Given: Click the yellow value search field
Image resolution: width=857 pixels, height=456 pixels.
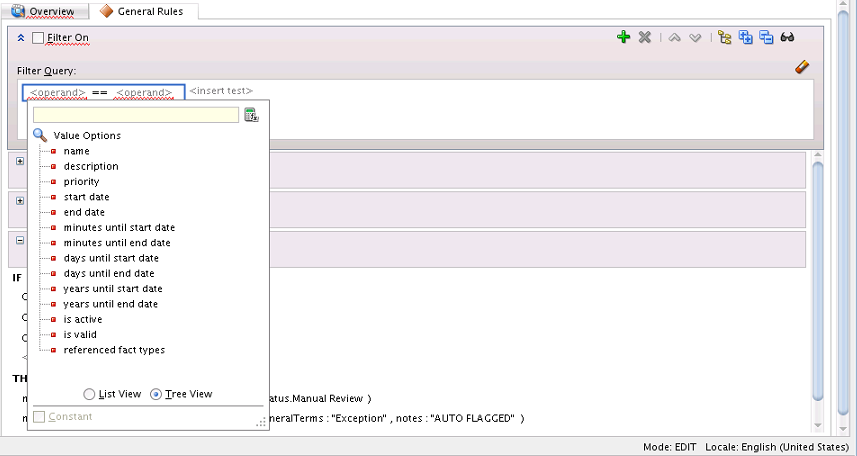Looking at the screenshot, I should 136,115.
